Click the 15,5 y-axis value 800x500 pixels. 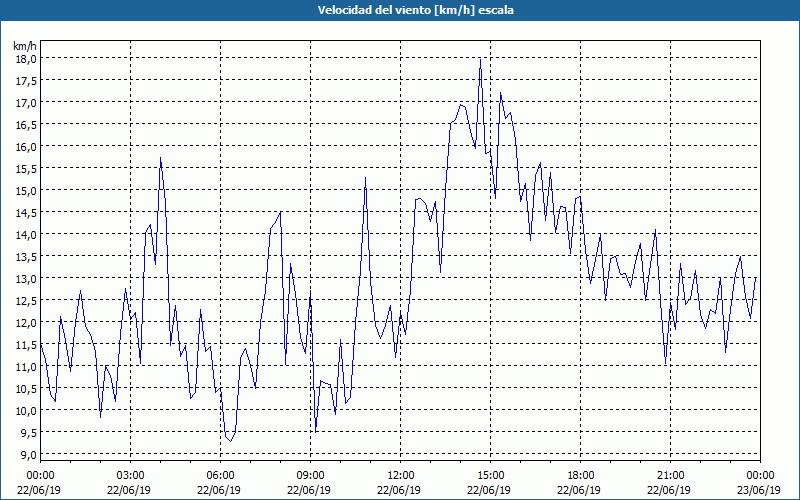pyautogui.click(x=26, y=168)
